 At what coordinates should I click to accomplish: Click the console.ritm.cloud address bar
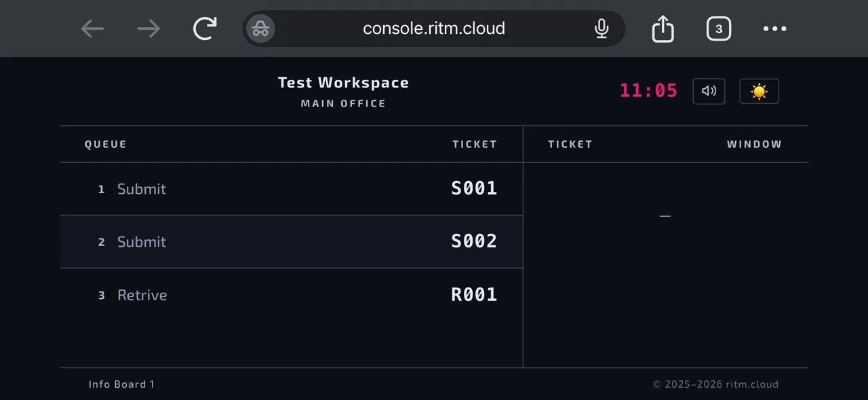[434, 28]
